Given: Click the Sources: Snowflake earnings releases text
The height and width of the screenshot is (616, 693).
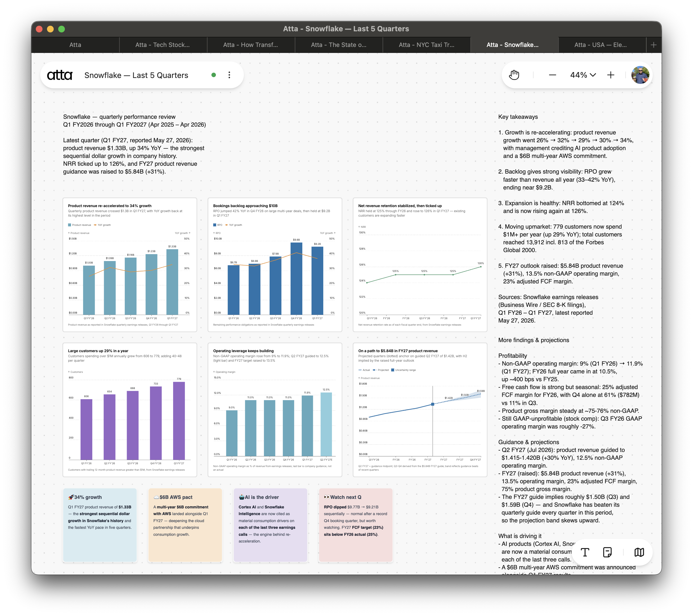Looking at the screenshot, I should [548, 297].
